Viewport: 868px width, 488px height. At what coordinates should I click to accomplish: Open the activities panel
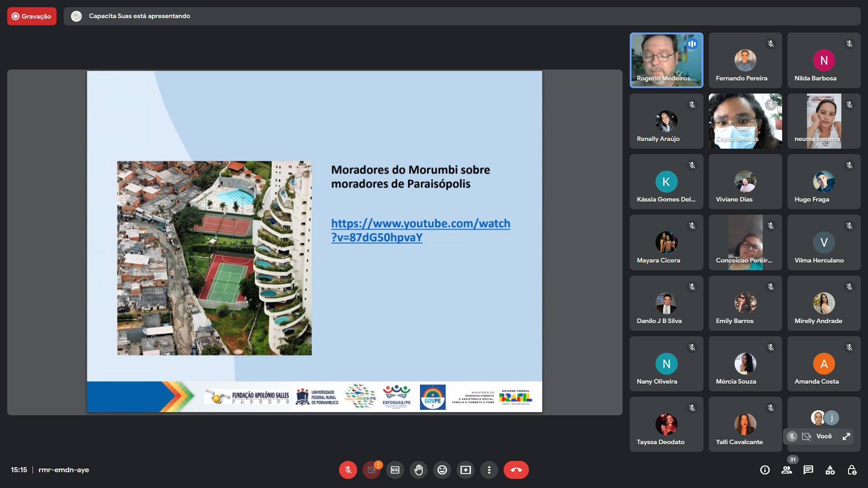point(830,470)
